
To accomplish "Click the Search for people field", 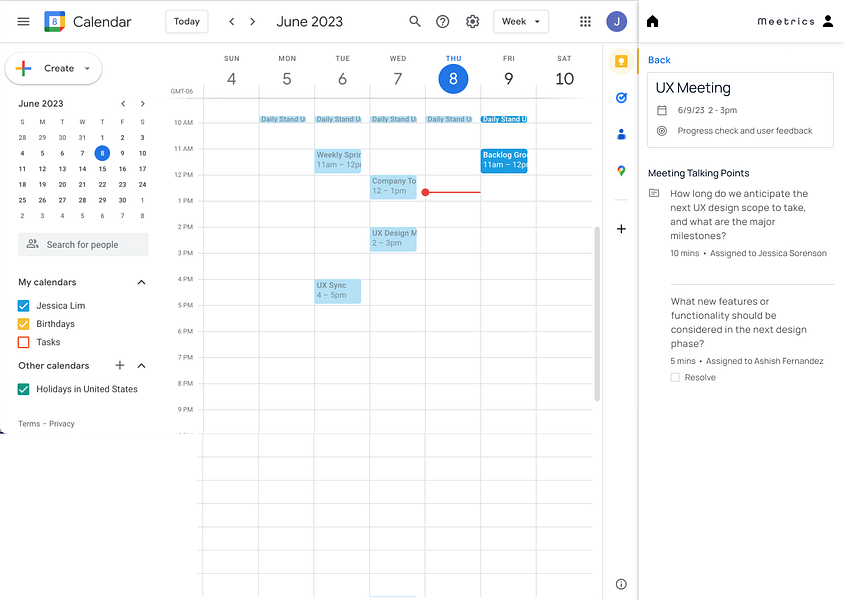I will [83, 244].
